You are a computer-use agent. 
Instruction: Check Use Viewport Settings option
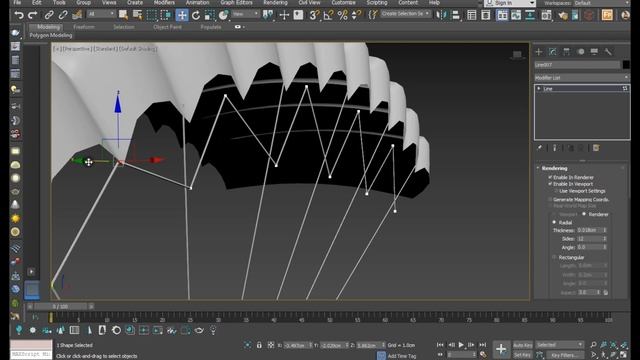(556, 191)
